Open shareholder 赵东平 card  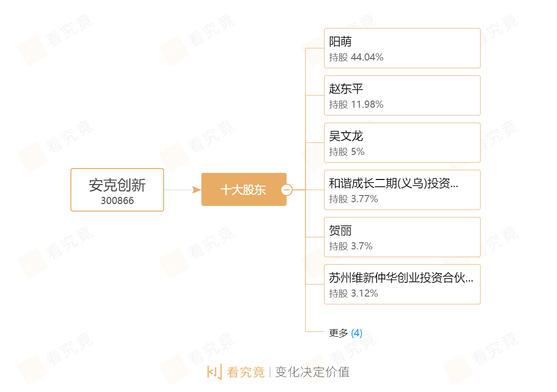(402, 95)
